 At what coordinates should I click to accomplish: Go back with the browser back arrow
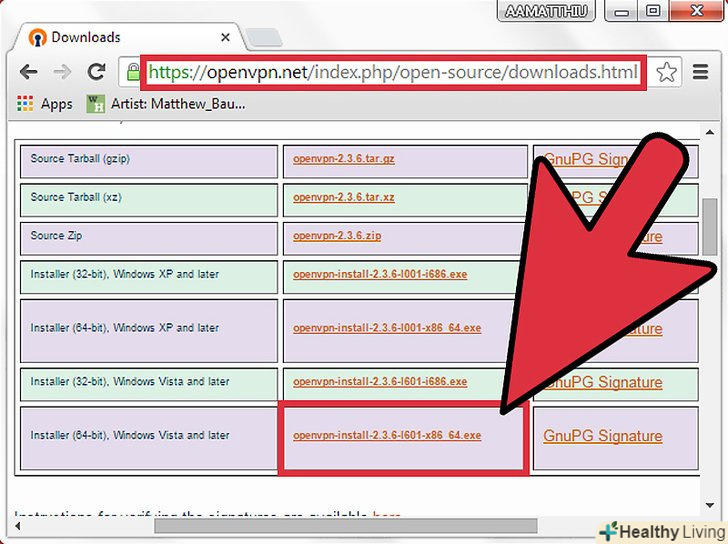click(x=28, y=72)
